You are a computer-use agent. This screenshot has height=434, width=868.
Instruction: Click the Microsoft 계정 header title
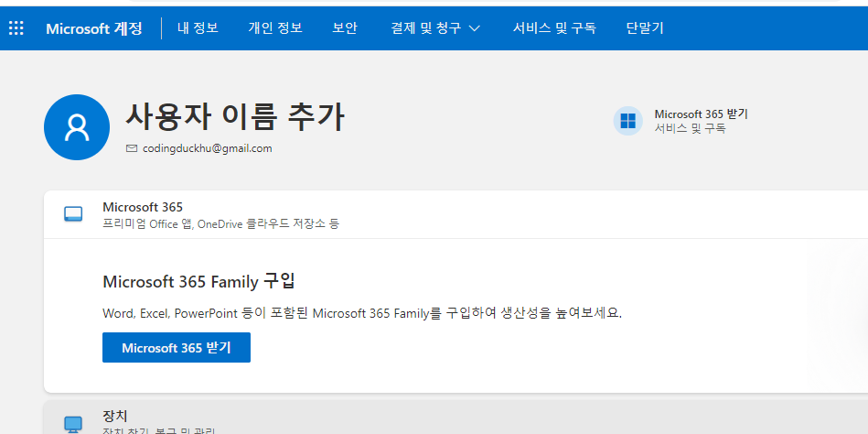[94, 28]
